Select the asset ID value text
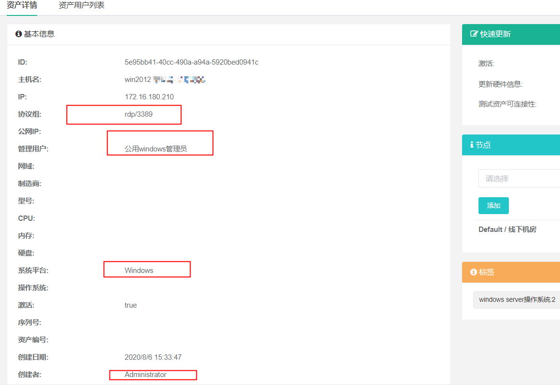This screenshot has width=560, height=392. (190, 62)
